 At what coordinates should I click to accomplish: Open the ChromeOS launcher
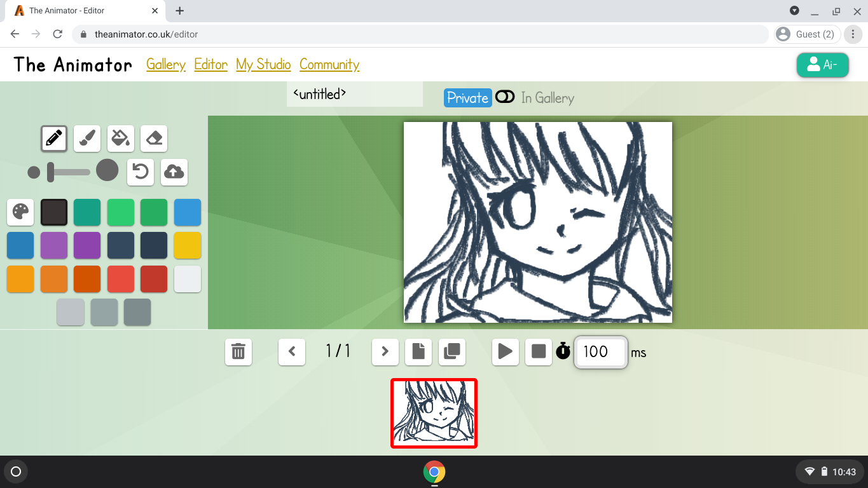click(x=17, y=471)
